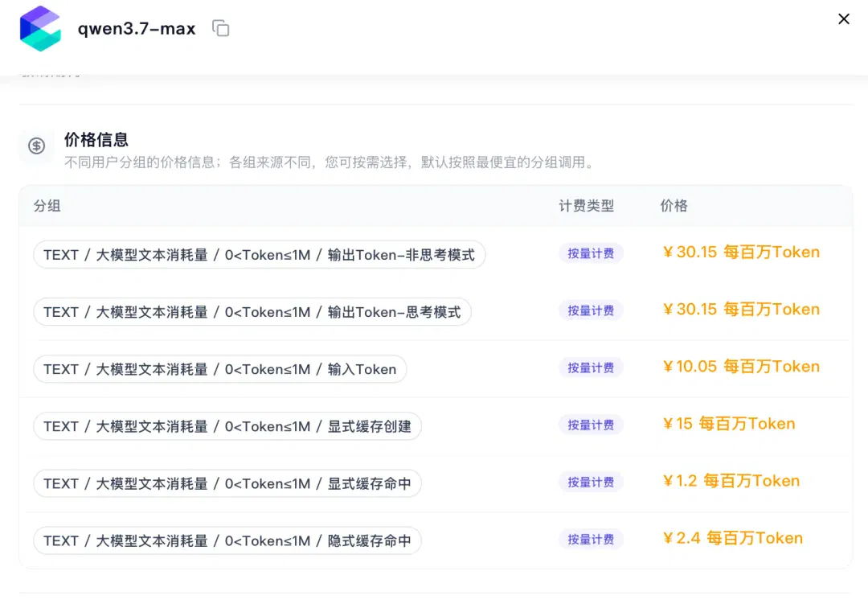Click 按量计费 badge in 显式缓存创建 row
The width and height of the screenshot is (868, 612).
[591, 425]
